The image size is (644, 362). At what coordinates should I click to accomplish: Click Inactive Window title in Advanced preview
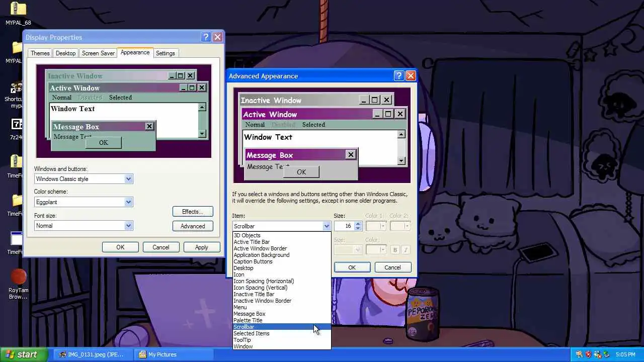click(x=271, y=100)
